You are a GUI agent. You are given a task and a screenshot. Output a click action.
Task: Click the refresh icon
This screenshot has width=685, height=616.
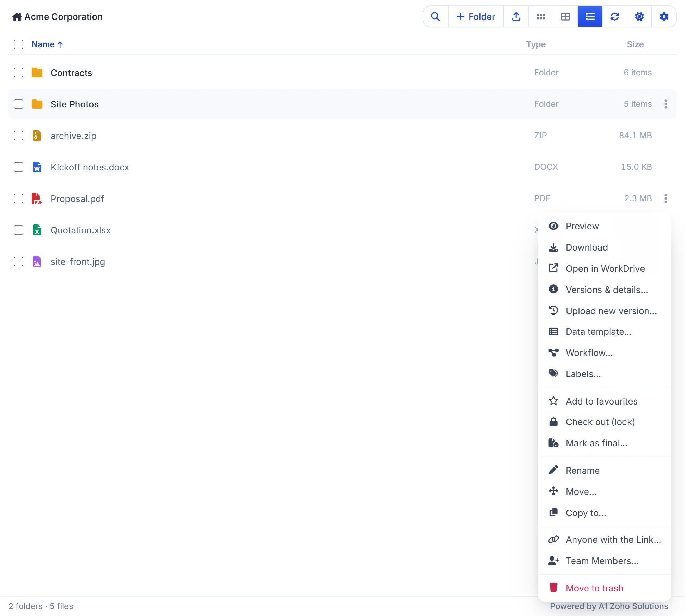[x=615, y=16]
